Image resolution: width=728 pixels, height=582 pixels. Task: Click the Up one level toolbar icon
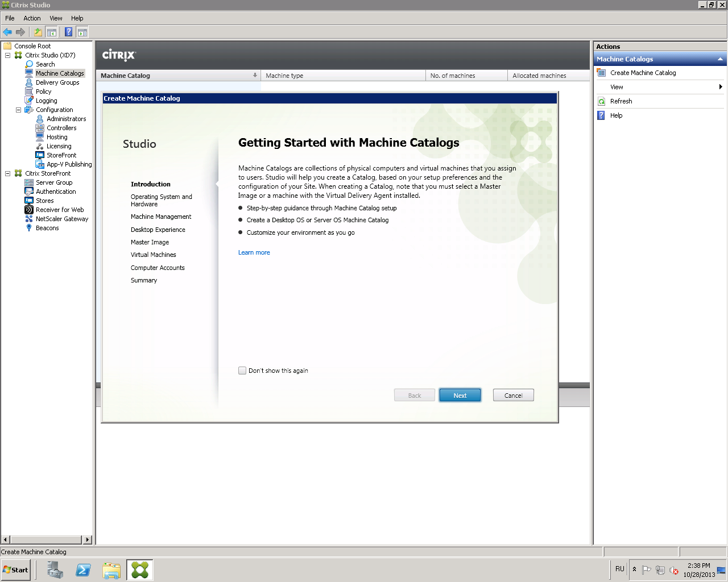(38, 32)
